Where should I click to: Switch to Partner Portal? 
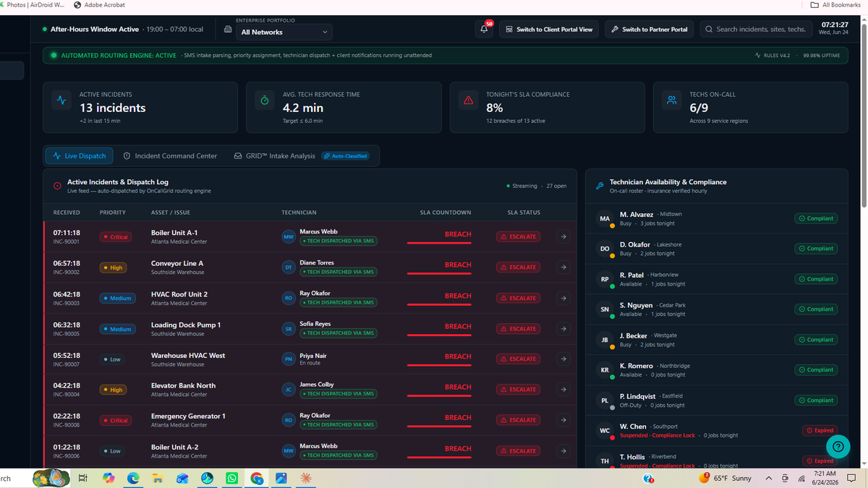649,29
